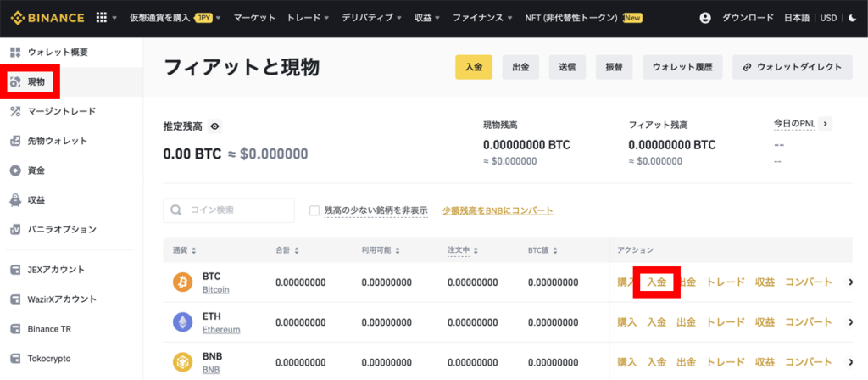Sort table by 注文中 column
This screenshot has width=868, height=380.
tap(463, 250)
